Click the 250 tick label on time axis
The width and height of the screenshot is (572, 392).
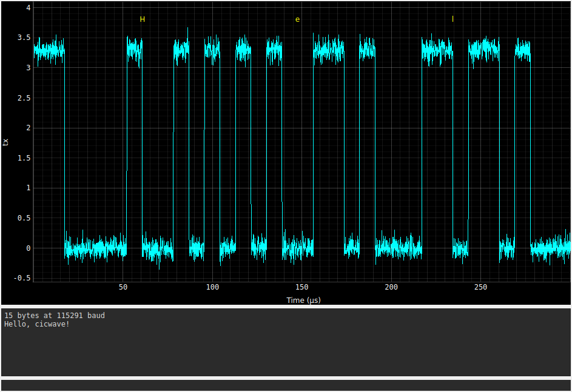481,287
